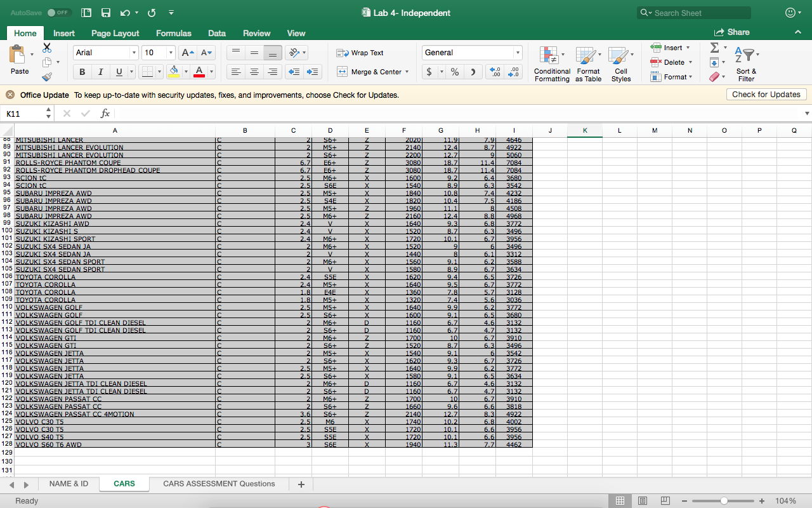Screen dimensions: 812x508
Task: Click the Save icon in the title bar
Action: 106,13
